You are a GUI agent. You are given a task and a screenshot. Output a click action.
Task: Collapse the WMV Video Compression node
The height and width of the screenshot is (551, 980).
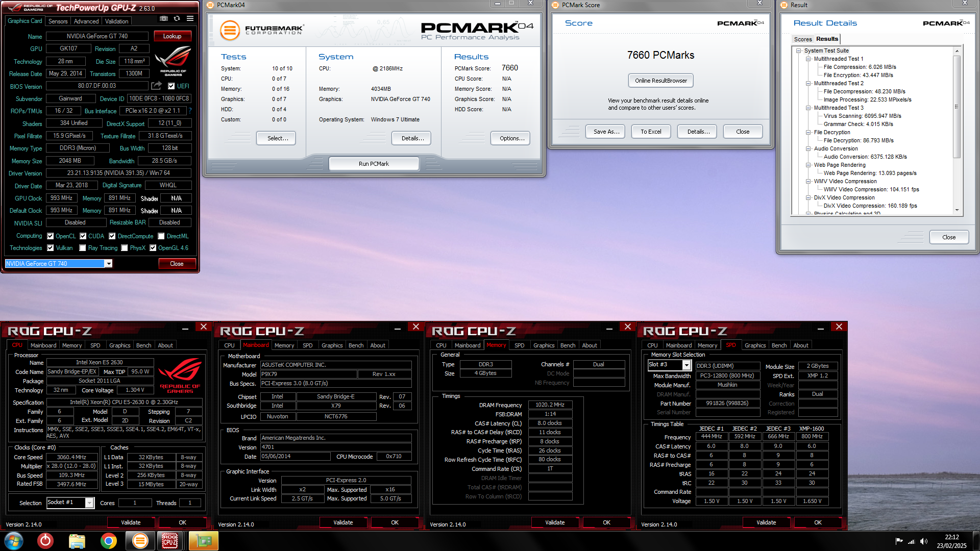[808, 181]
